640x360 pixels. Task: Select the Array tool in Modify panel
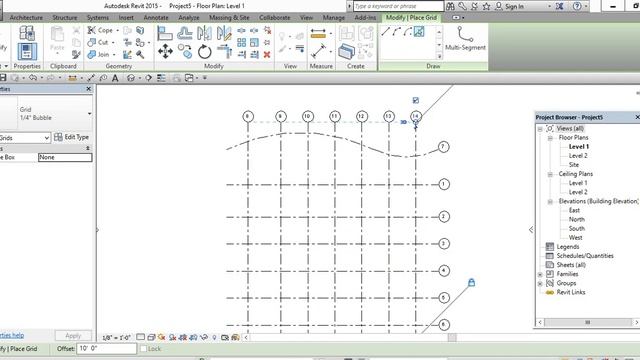(242, 42)
